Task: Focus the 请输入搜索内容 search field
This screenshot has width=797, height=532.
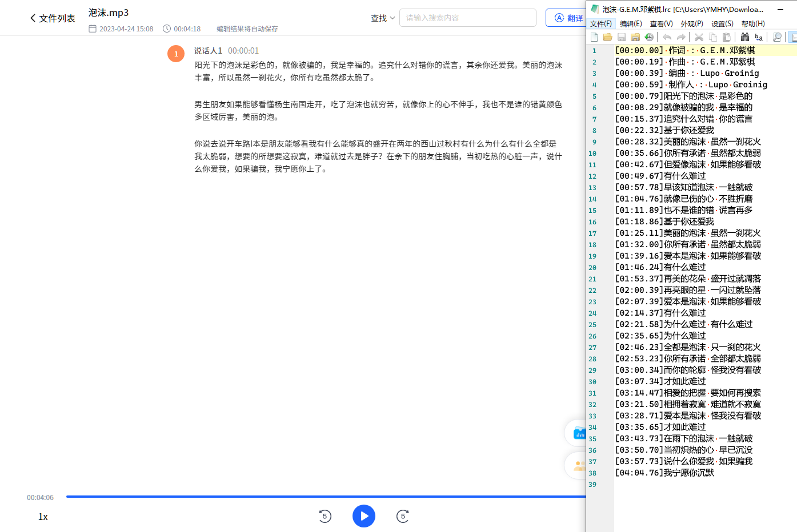Action: tap(468, 18)
